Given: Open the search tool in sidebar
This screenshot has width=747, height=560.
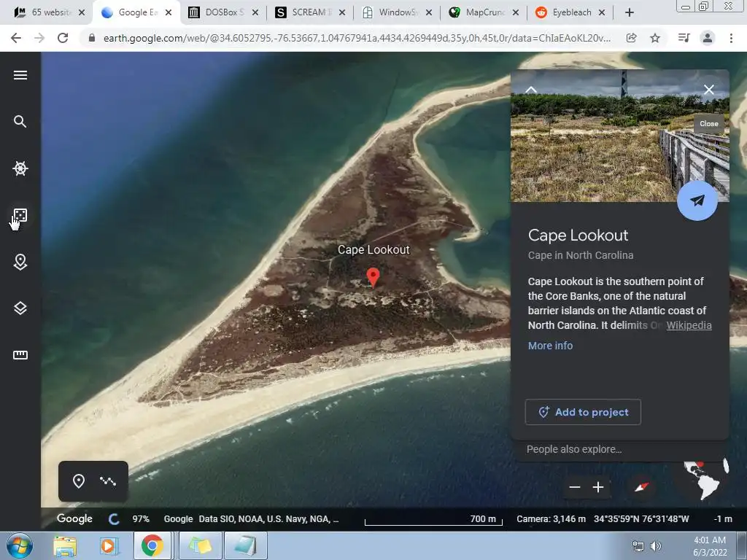Looking at the screenshot, I should [x=20, y=122].
